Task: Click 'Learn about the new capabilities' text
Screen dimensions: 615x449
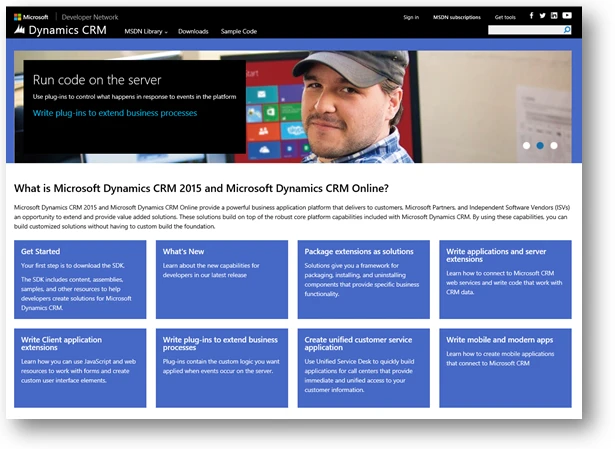Action: point(211,270)
